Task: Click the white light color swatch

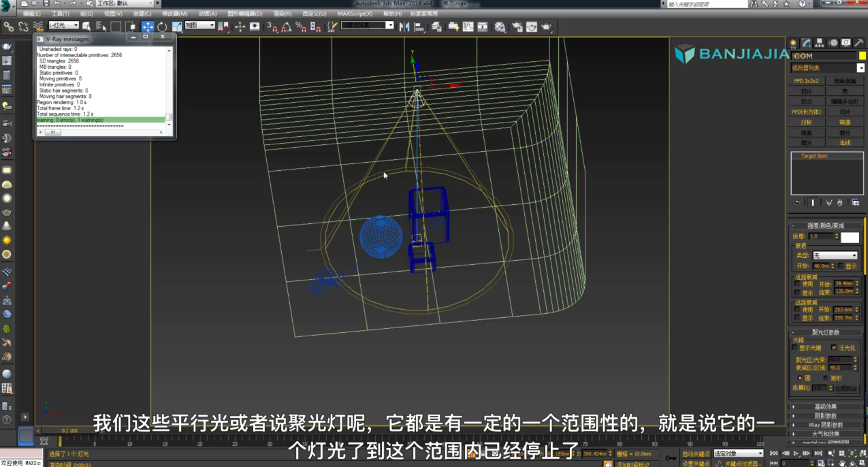Action: pyautogui.click(x=850, y=237)
